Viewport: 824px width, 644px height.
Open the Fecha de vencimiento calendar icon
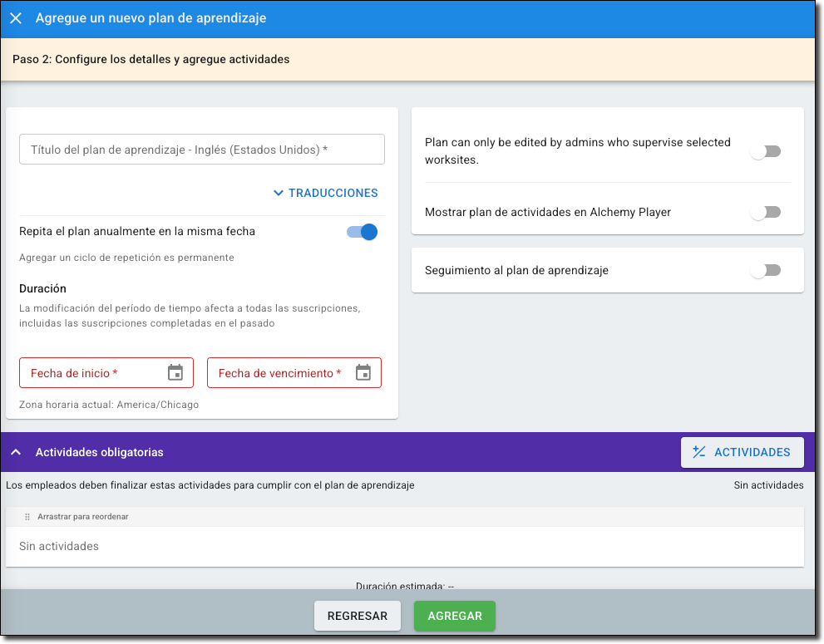tap(363, 372)
